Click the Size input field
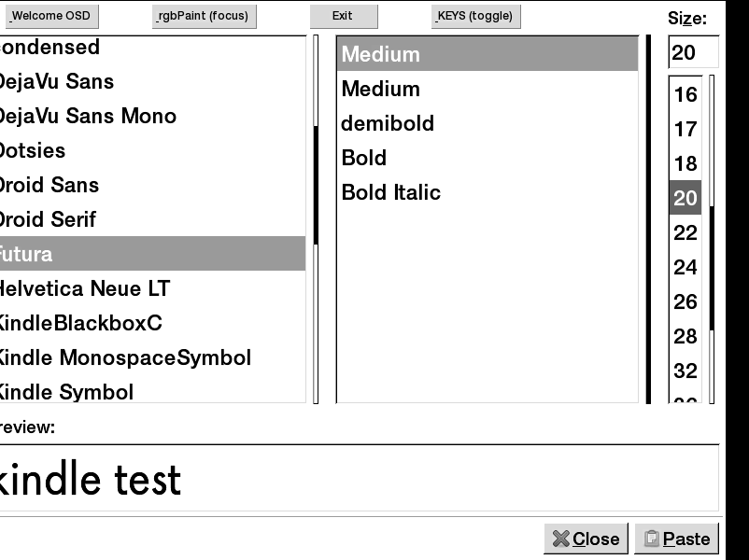 (x=693, y=52)
